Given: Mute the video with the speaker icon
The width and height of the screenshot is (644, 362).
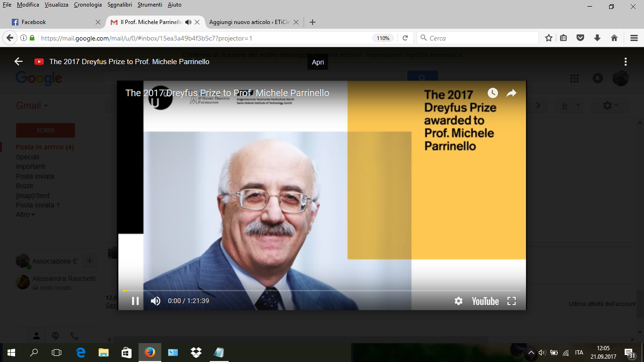Looking at the screenshot, I should pos(156,301).
